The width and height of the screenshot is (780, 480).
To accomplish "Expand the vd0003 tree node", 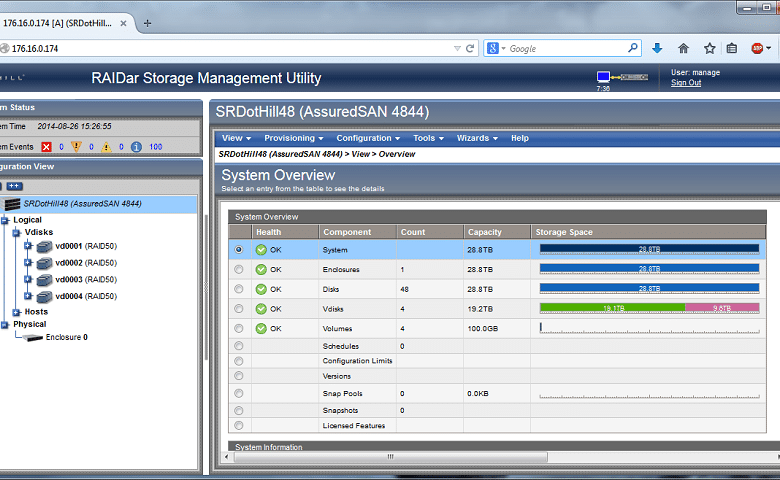I will tap(28, 280).
